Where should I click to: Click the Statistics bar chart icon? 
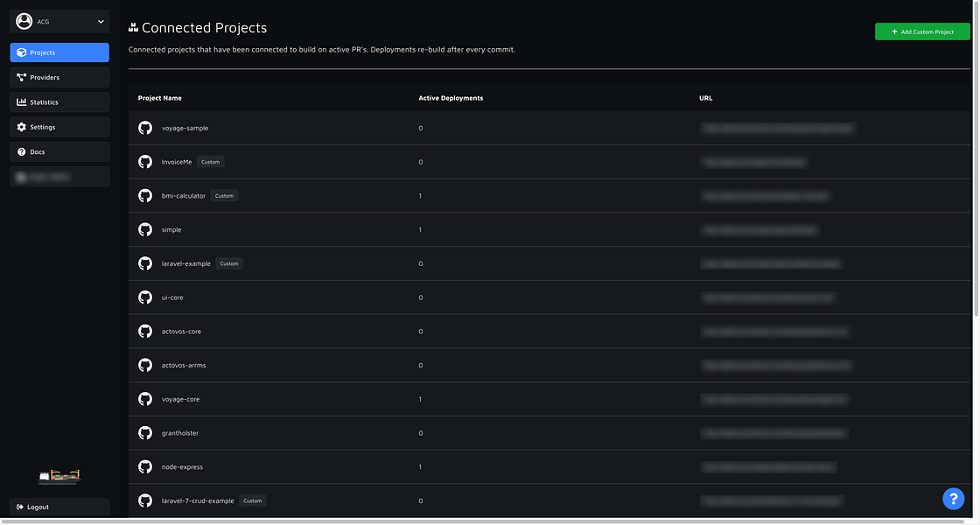[22, 101]
